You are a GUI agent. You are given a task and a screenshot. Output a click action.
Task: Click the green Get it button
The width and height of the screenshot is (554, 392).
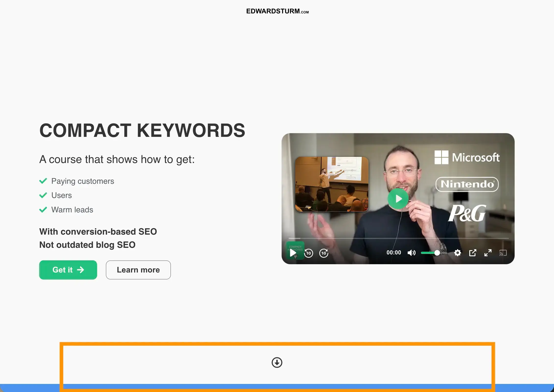pyautogui.click(x=68, y=270)
